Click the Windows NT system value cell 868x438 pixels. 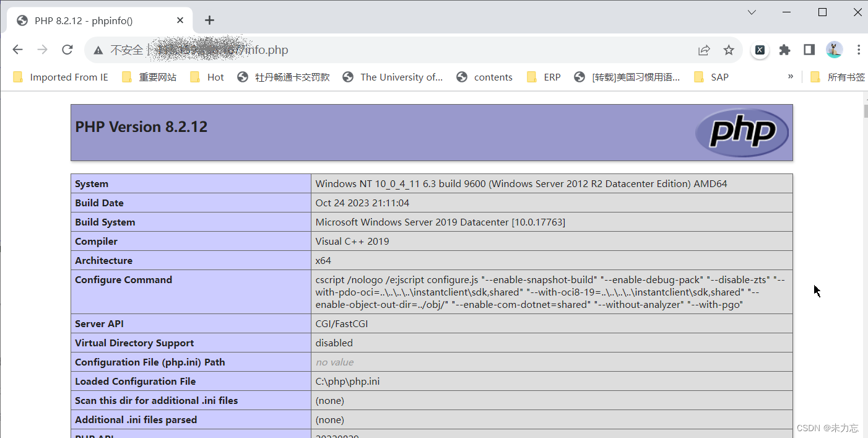tap(552, 183)
